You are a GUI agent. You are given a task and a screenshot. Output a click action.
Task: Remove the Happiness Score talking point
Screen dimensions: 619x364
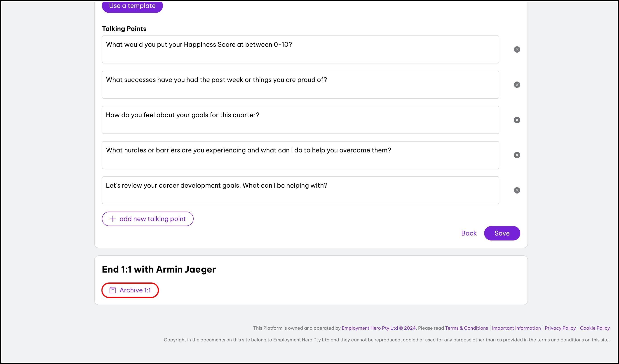517,49
